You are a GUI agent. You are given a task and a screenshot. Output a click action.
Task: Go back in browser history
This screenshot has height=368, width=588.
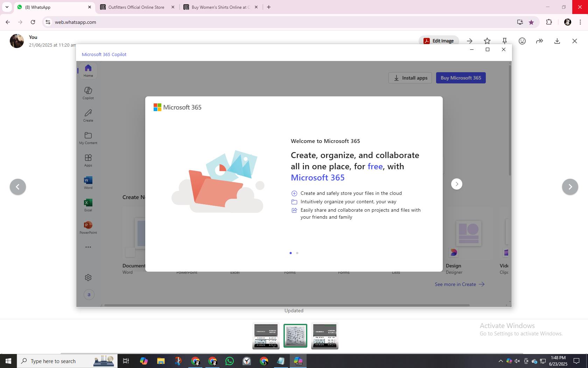pyautogui.click(x=8, y=22)
